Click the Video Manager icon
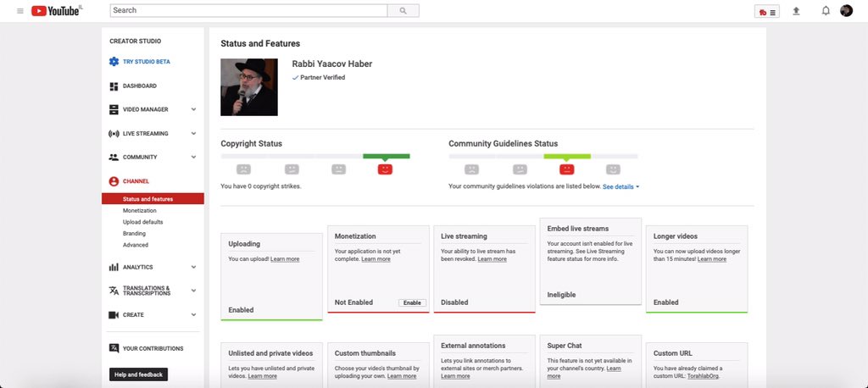The height and width of the screenshot is (388, 868). tap(114, 109)
